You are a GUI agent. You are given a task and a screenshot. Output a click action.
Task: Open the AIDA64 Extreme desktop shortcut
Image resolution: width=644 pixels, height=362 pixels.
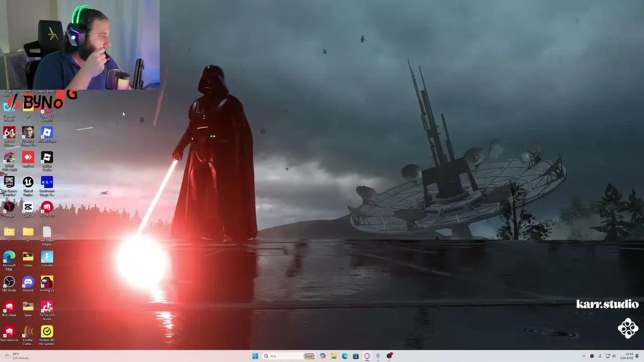tap(9, 136)
